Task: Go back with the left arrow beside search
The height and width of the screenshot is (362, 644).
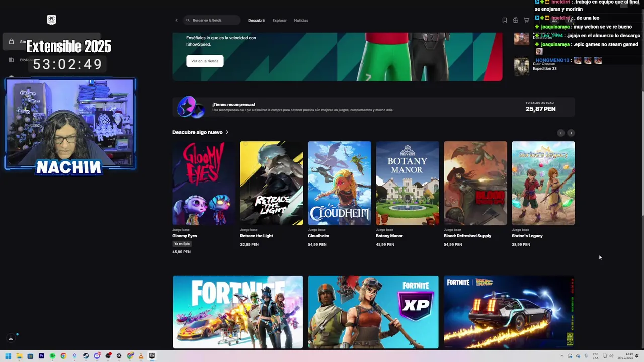Action: (x=176, y=20)
